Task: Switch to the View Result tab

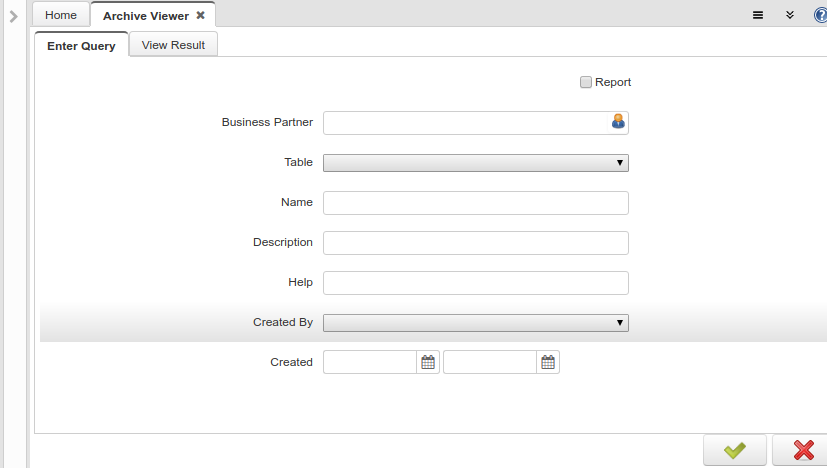Action: [x=173, y=45]
